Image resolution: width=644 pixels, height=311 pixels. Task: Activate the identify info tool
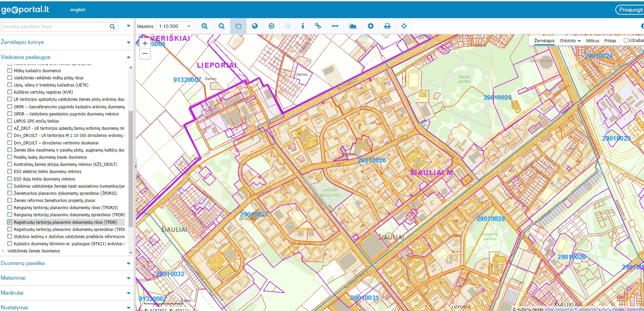(x=303, y=26)
